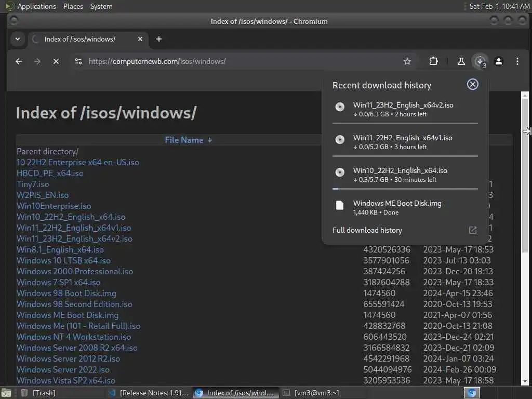Open Windows ME Boot Disk.img link in file list
Image resolution: width=532 pixels, height=399 pixels.
tap(68, 315)
